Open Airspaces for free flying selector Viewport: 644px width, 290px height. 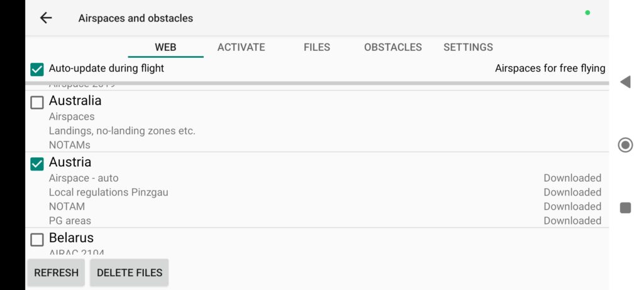point(550,68)
